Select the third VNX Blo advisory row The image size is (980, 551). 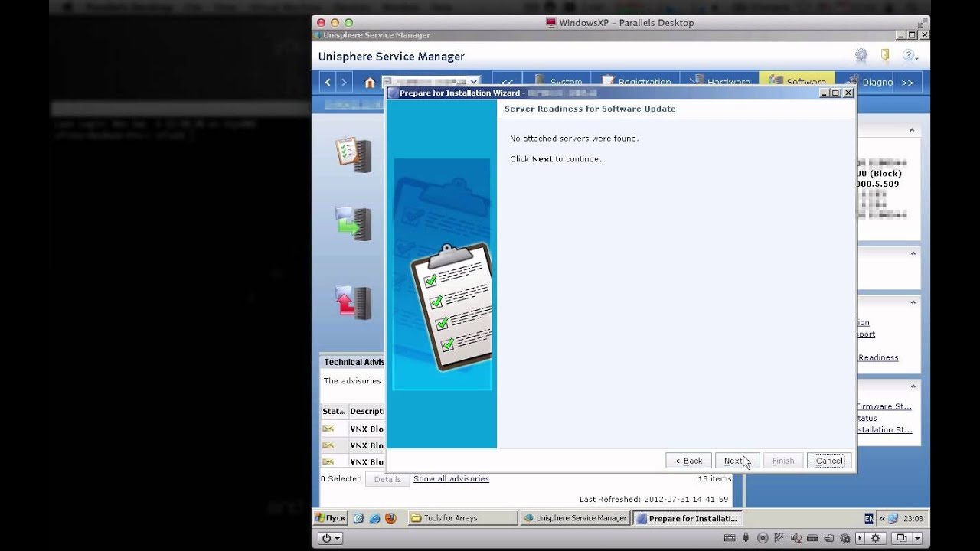(353, 461)
